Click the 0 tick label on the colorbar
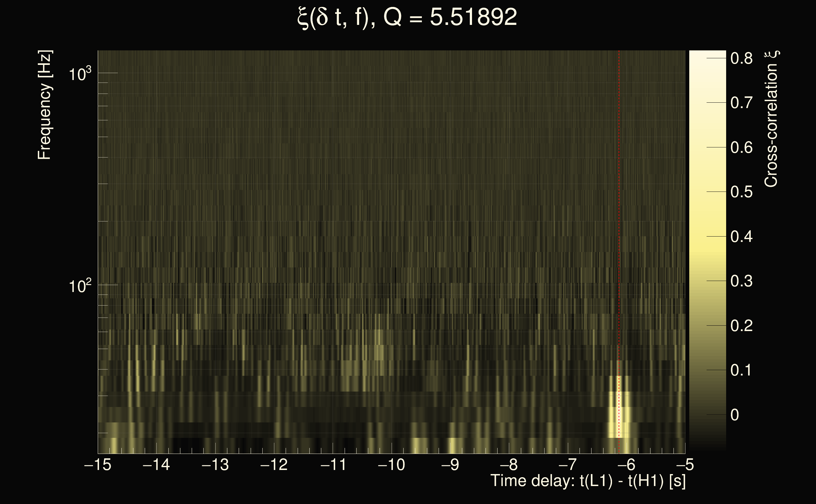 (735, 415)
